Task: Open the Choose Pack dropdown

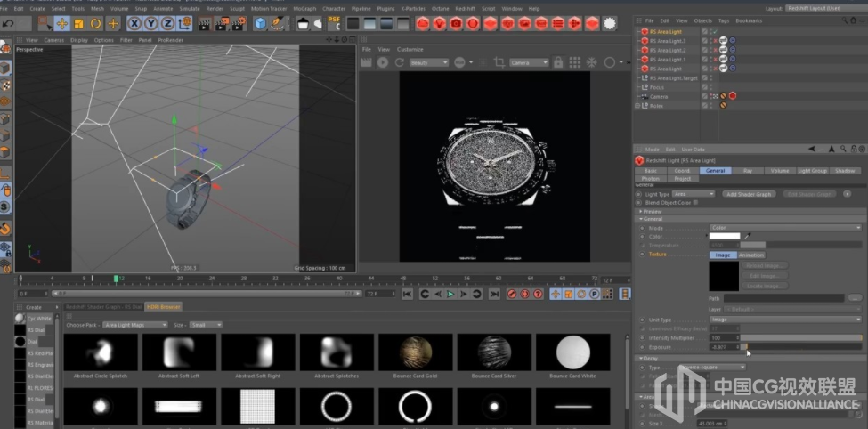Action: 135,325
